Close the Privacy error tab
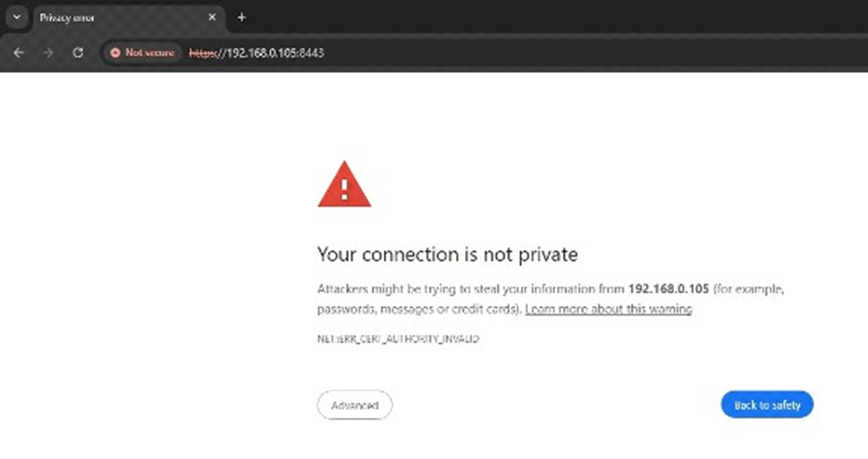This screenshot has width=868, height=459. coord(212,17)
